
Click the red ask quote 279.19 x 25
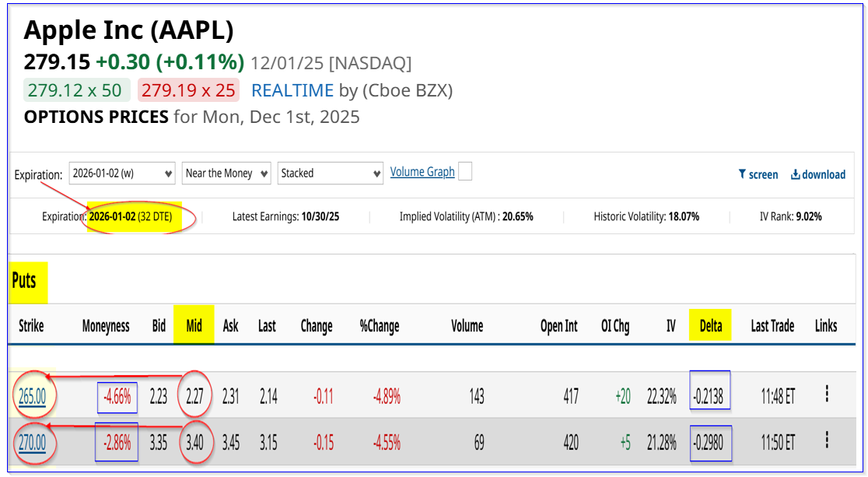[x=187, y=90]
